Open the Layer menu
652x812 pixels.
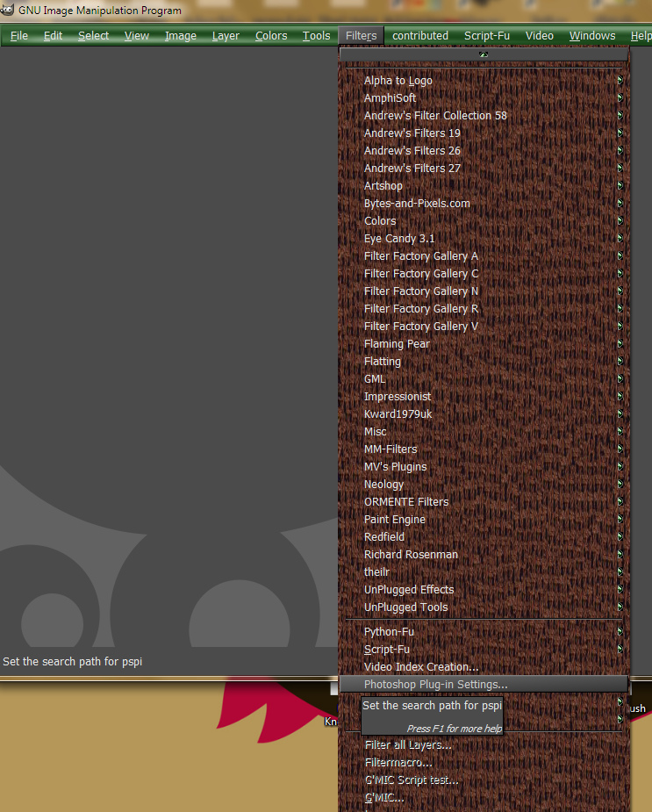[x=226, y=36]
